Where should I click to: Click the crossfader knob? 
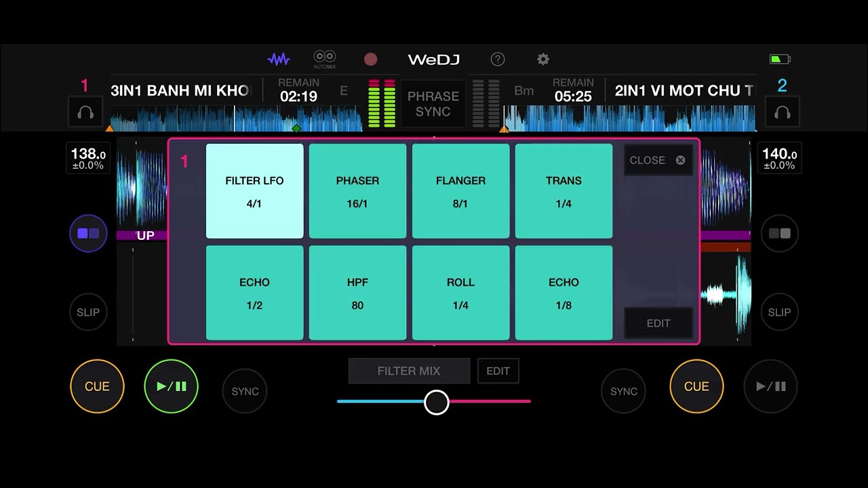(x=436, y=402)
